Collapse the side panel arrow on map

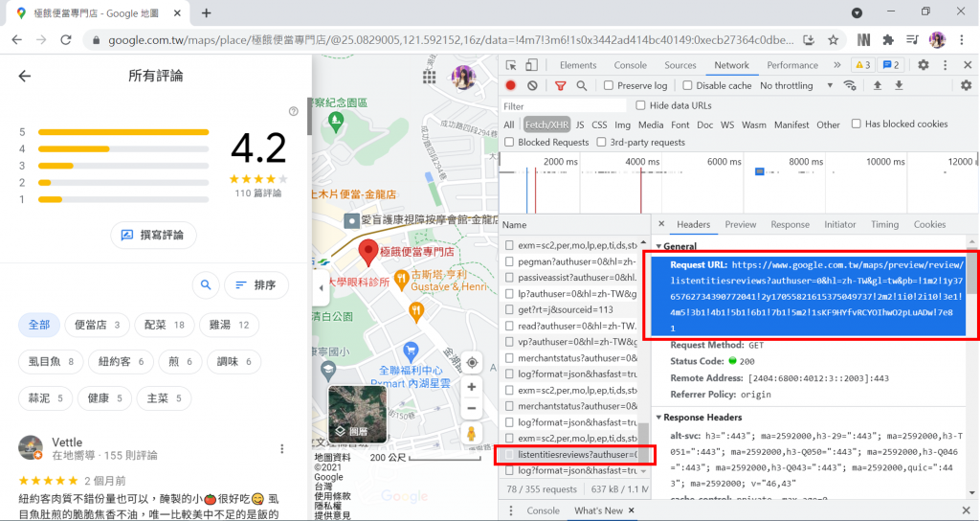tap(322, 288)
